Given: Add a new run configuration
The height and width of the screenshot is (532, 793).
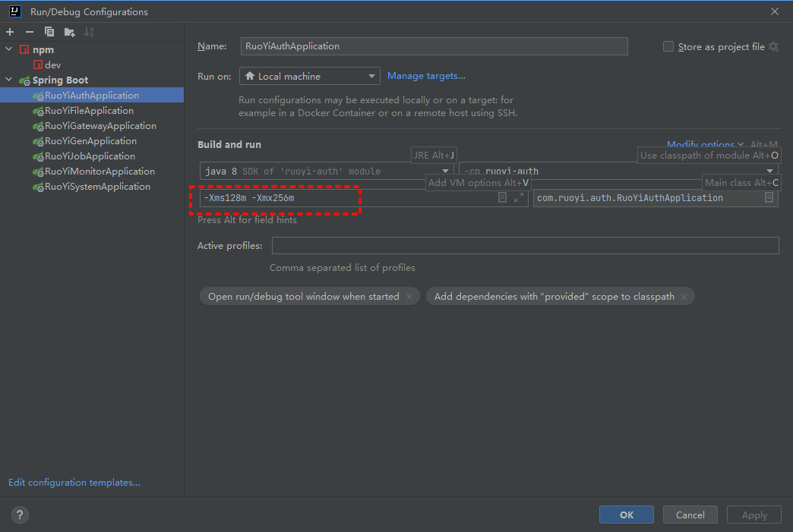Looking at the screenshot, I should click(x=10, y=32).
